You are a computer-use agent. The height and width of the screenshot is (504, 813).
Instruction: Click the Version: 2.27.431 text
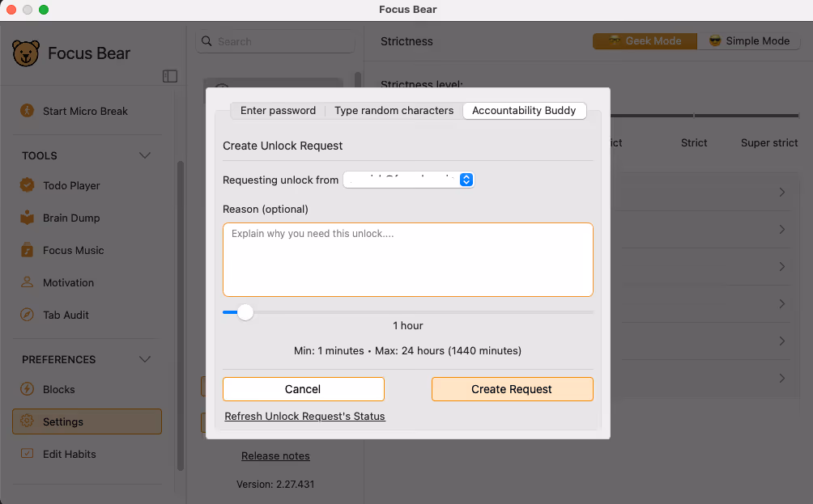pos(275,485)
